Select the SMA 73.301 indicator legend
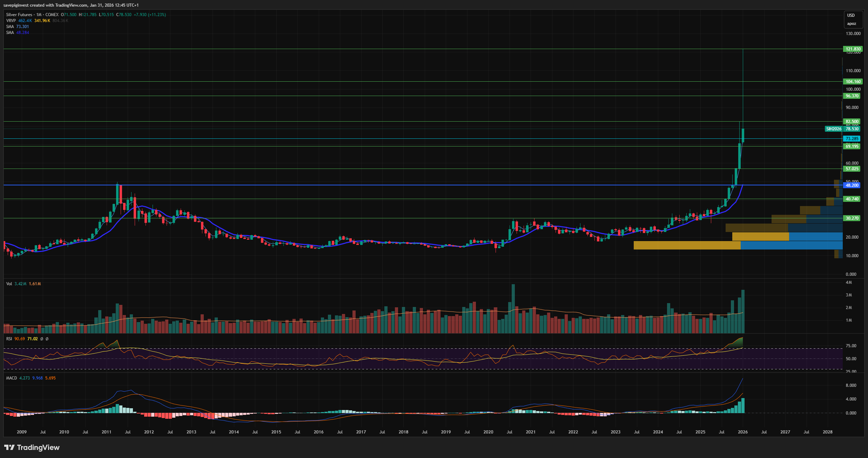This screenshot has width=868, height=458. point(10,27)
